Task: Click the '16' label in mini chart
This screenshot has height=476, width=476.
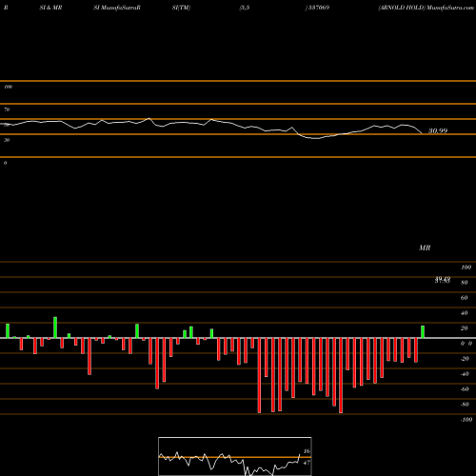Action: (307, 451)
